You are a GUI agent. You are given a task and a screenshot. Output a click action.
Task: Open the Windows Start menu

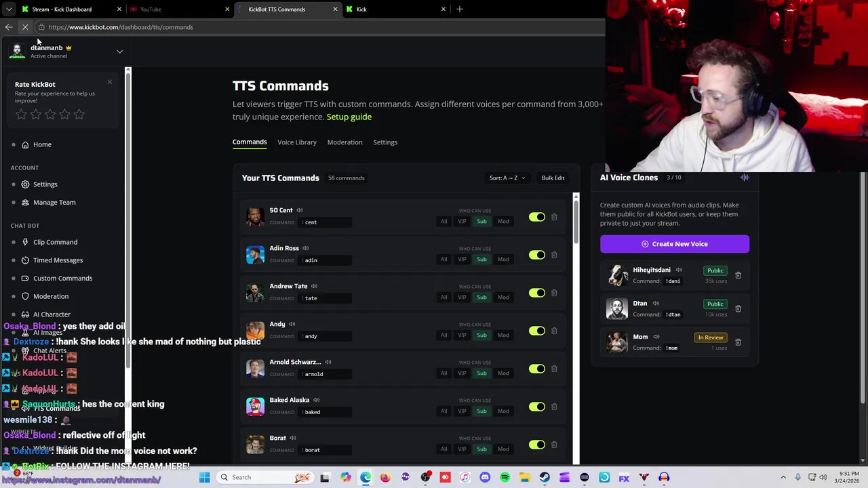204,477
